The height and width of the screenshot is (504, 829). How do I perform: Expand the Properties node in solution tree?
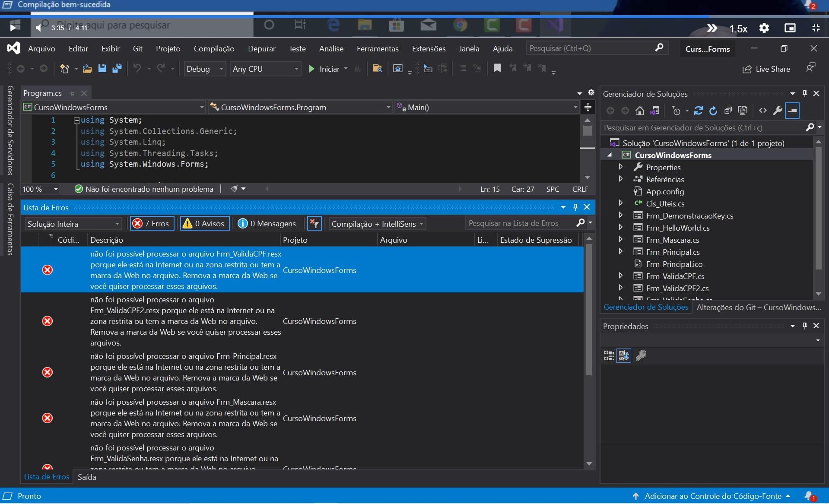coord(621,167)
